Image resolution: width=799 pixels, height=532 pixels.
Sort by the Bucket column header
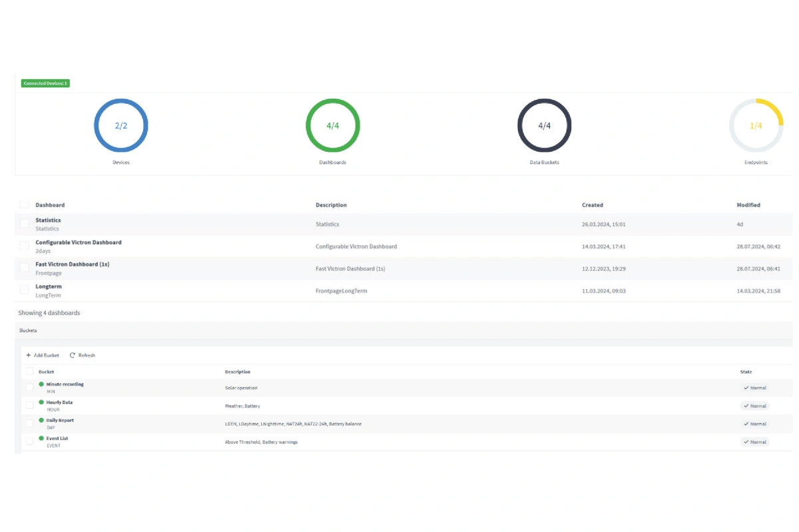click(x=47, y=372)
